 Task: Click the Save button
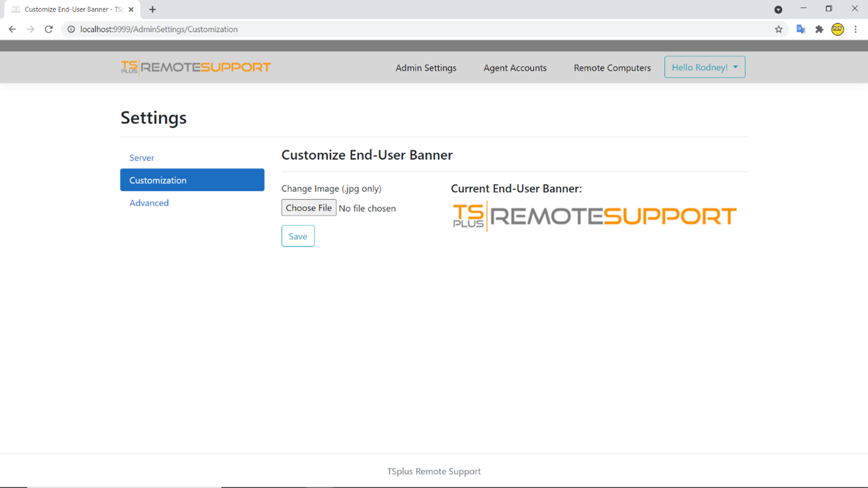(298, 236)
